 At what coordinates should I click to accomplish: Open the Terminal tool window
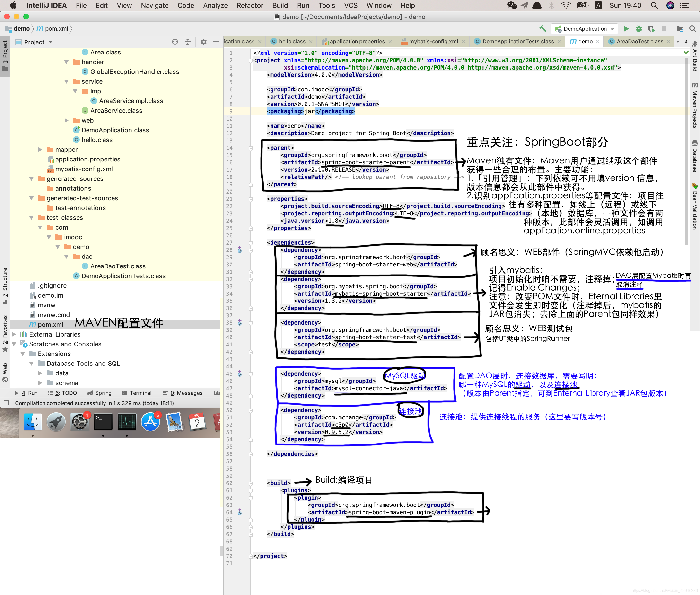click(x=137, y=393)
